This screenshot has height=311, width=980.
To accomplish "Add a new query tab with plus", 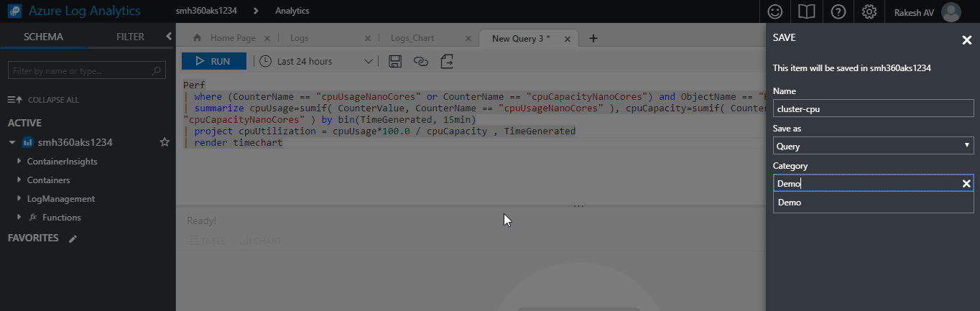I will pyautogui.click(x=593, y=39).
